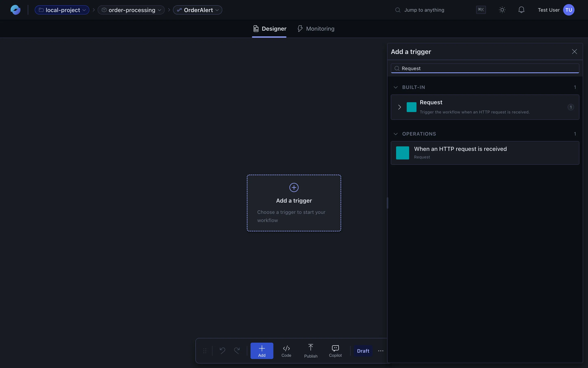Click the ⌘K shortcut badge

point(481,10)
